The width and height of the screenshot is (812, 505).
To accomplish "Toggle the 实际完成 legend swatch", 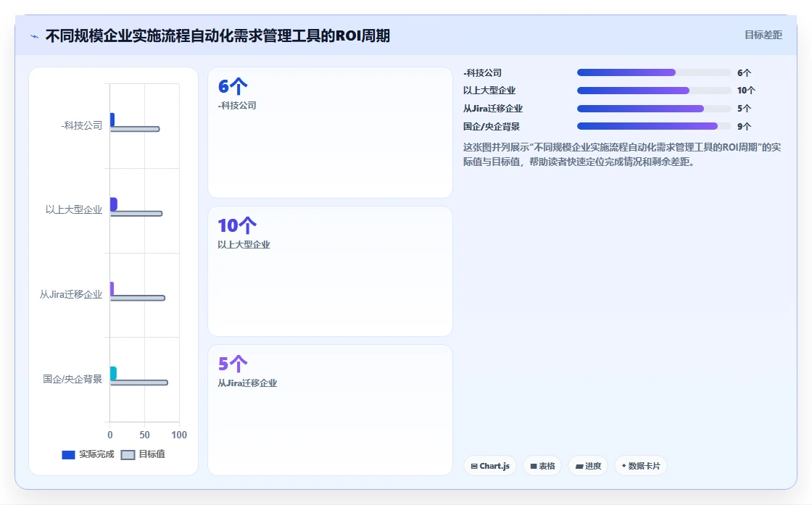I will click(68, 455).
